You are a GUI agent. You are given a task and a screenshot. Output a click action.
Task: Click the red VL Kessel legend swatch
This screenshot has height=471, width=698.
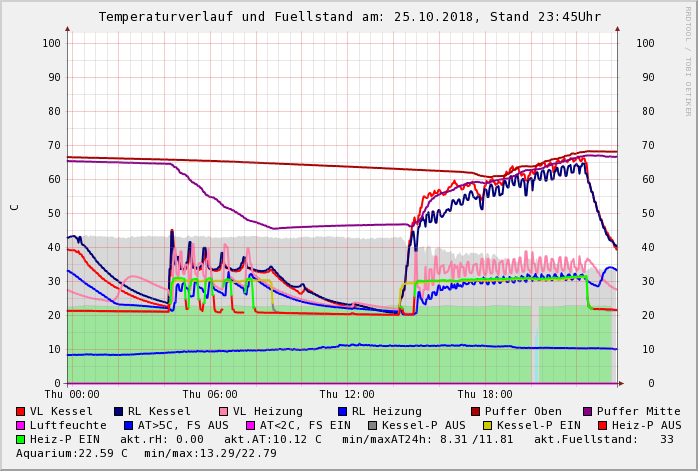point(21,411)
